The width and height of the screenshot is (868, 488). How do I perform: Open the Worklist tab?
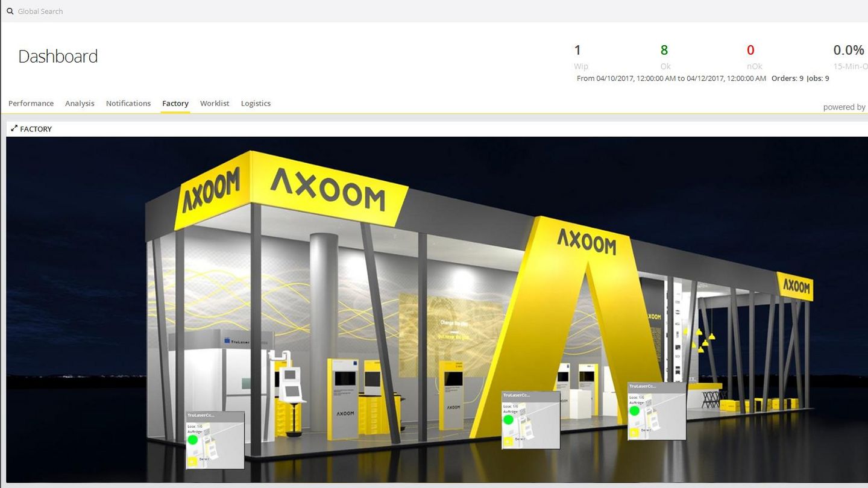[215, 103]
